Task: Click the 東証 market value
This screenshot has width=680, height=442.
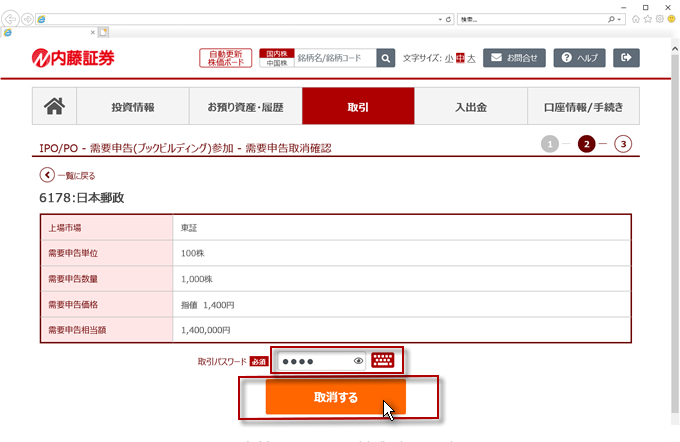Action: pyautogui.click(x=189, y=228)
